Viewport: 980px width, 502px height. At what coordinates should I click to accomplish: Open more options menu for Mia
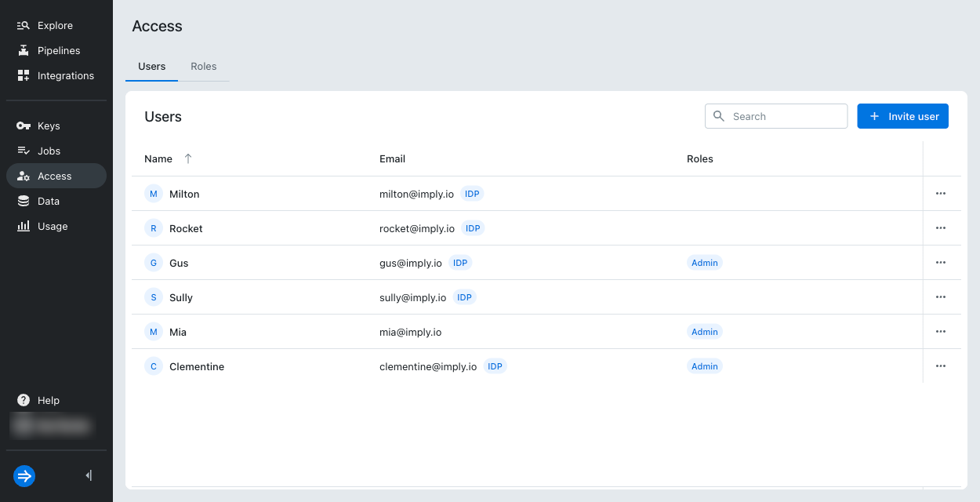coord(941,332)
